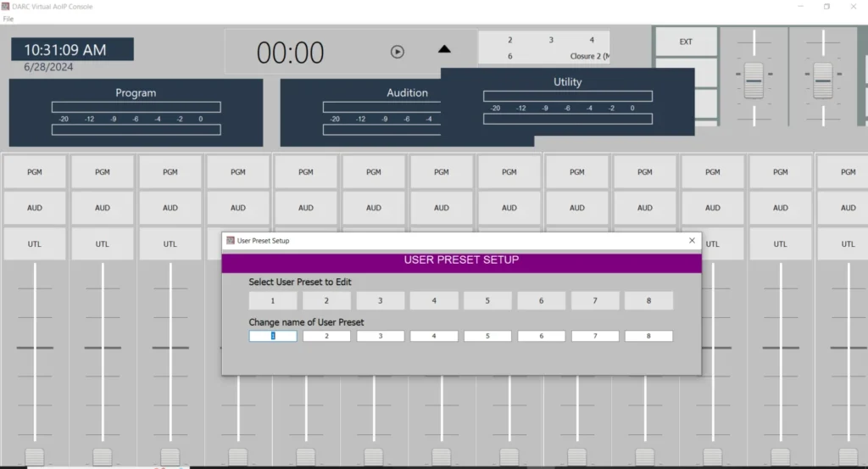The image size is (868, 469).
Task: Toggle AUD on the sixth channel strip
Action: (x=374, y=208)
